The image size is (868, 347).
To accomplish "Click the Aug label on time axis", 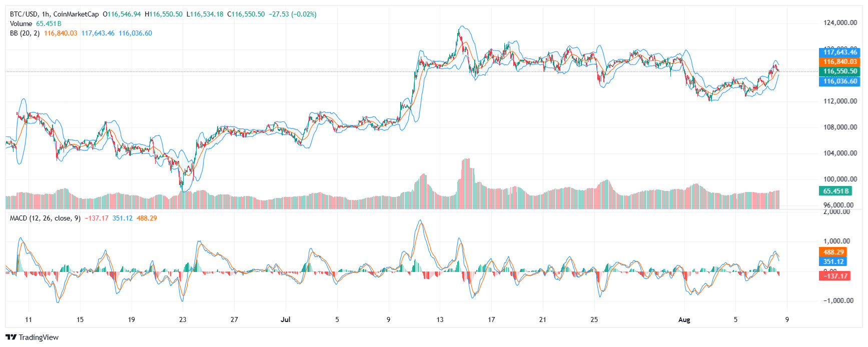I will (684, 319).
